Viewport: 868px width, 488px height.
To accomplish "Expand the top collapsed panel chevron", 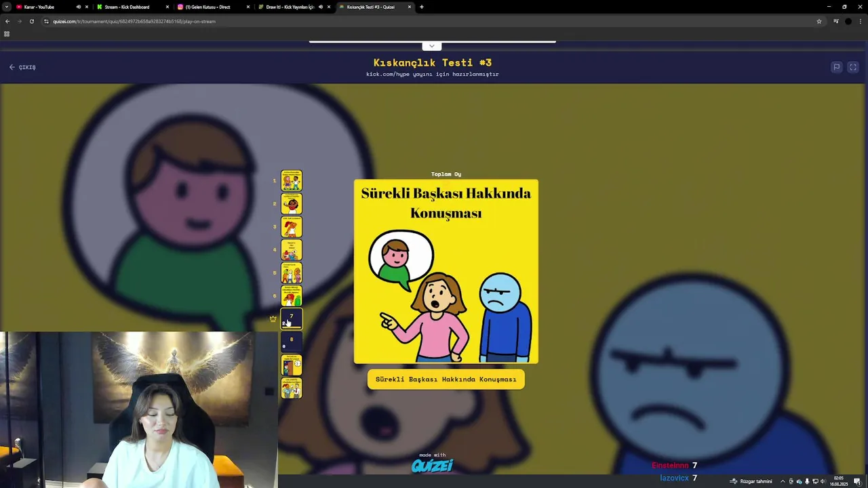I will (x=432, y=46).
